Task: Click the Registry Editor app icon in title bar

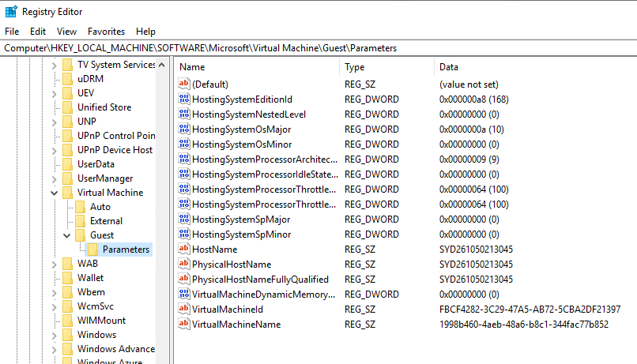Action: pyautogui.click(x=11, y=12)
